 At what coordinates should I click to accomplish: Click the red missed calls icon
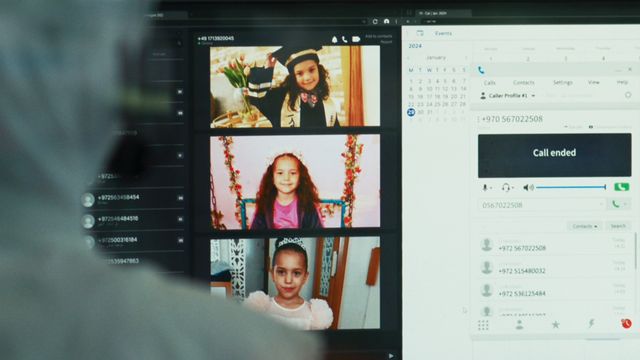click(x=627, y=324)
